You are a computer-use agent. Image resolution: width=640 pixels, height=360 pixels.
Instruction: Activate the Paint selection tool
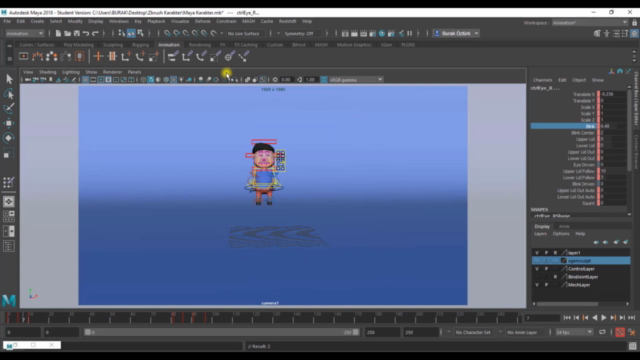9,108
